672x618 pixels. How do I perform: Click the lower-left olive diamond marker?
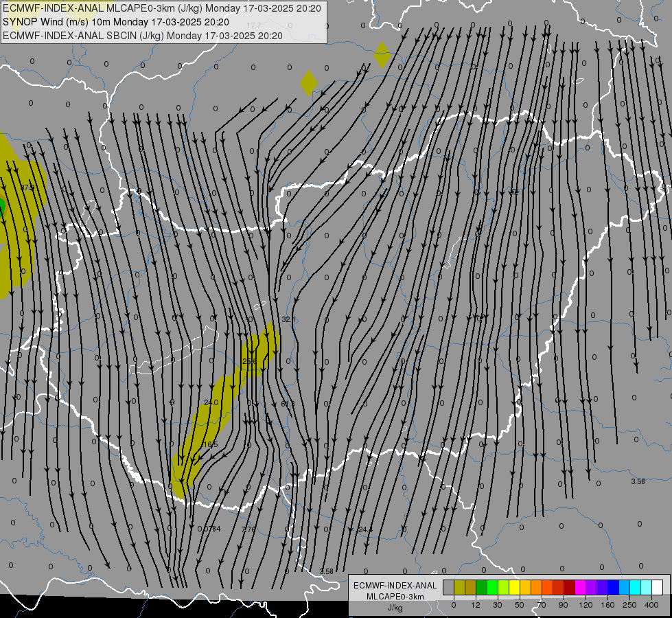point(309,83)
